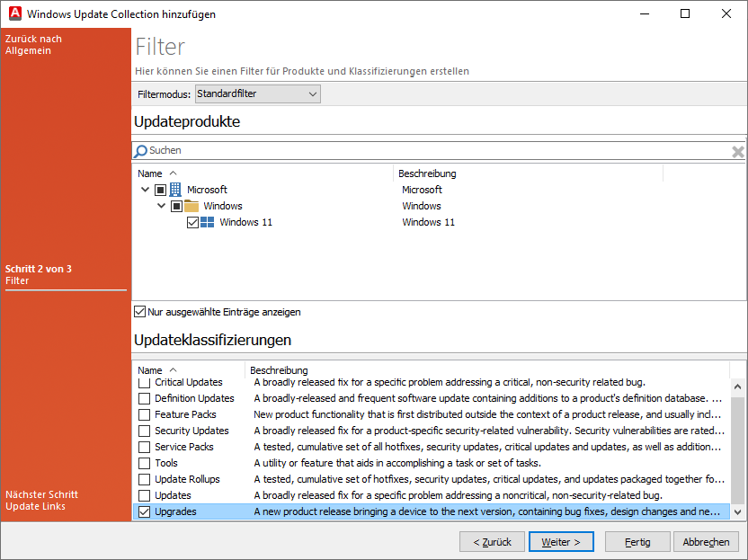Uncheck the Windows 11 checkbox

pos(192,222)
